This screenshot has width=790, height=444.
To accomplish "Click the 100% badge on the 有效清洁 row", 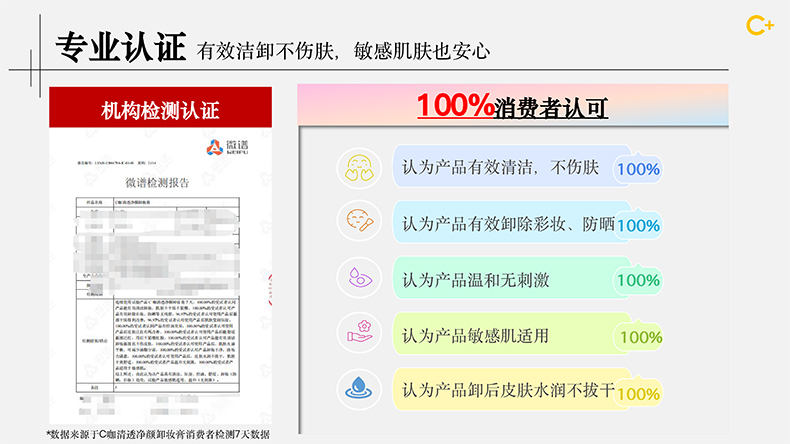I will point(638,169).
